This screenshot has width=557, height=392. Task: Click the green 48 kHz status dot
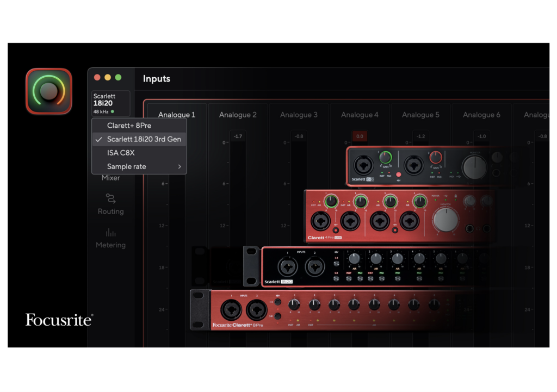click(x=113, y=111)
